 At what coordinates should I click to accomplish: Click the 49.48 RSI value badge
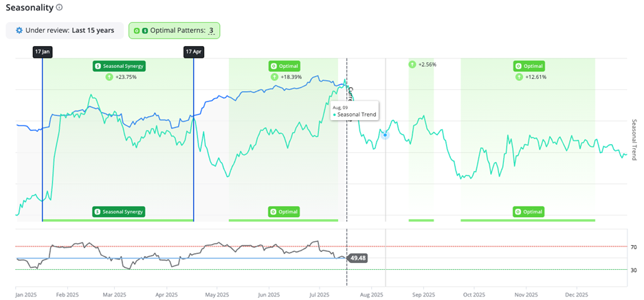pyautogui.click(x=357, y=258)
